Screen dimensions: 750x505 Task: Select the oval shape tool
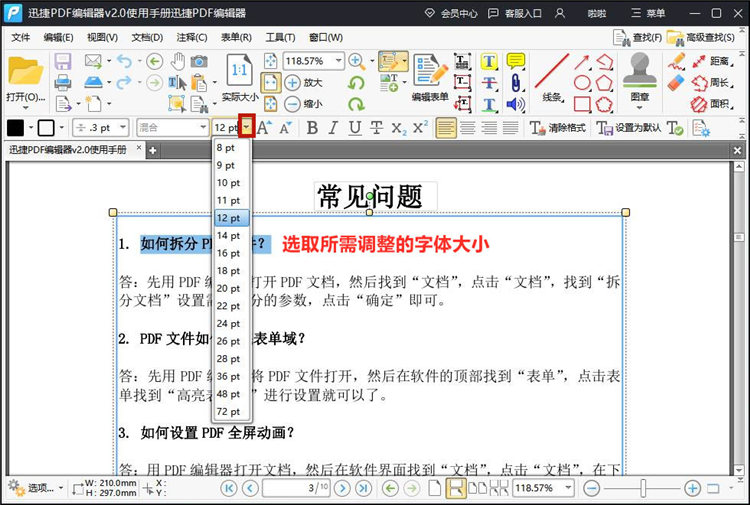[x=582, y=82]
